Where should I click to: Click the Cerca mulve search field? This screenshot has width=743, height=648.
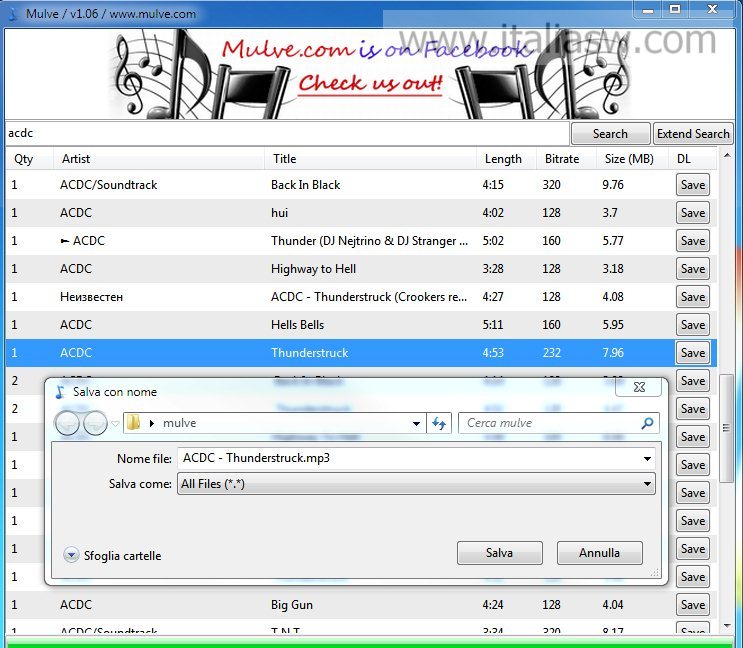pos(559,423)
